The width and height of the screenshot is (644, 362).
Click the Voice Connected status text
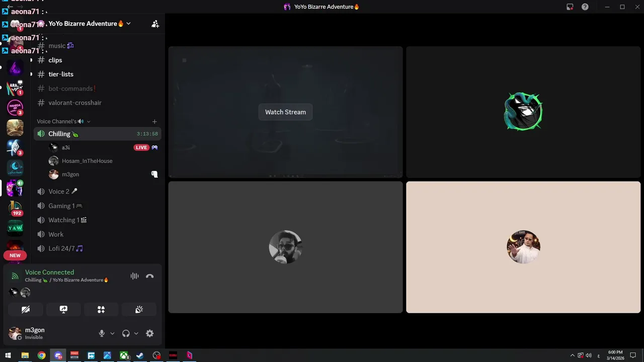[49, 272]
